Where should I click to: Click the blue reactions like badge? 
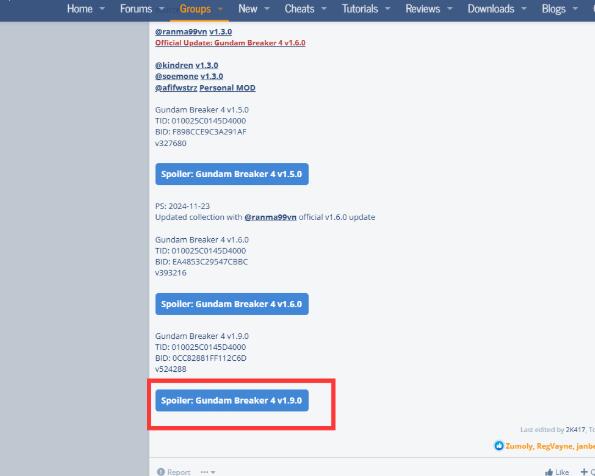tap(499, 446)
